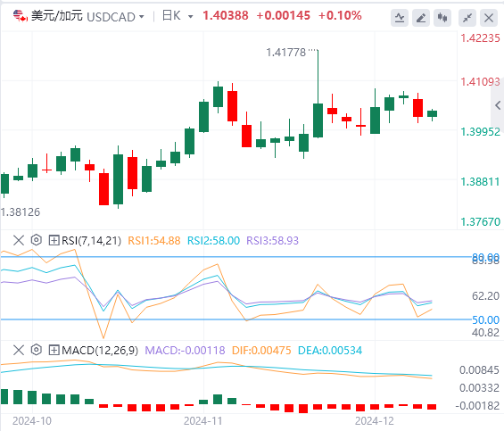
Task: Open the 日K timeframe dropdown
Action: click(190, 16)
